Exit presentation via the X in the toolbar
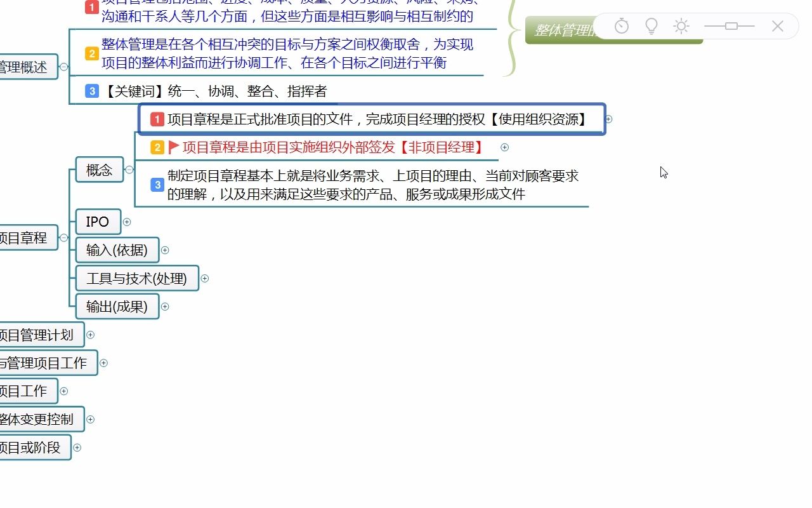812x508 pixels. point(777,26)
